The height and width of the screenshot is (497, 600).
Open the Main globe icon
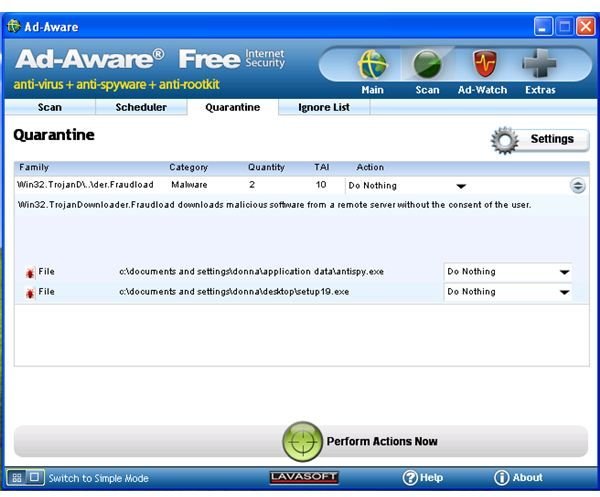click(372, 64)
